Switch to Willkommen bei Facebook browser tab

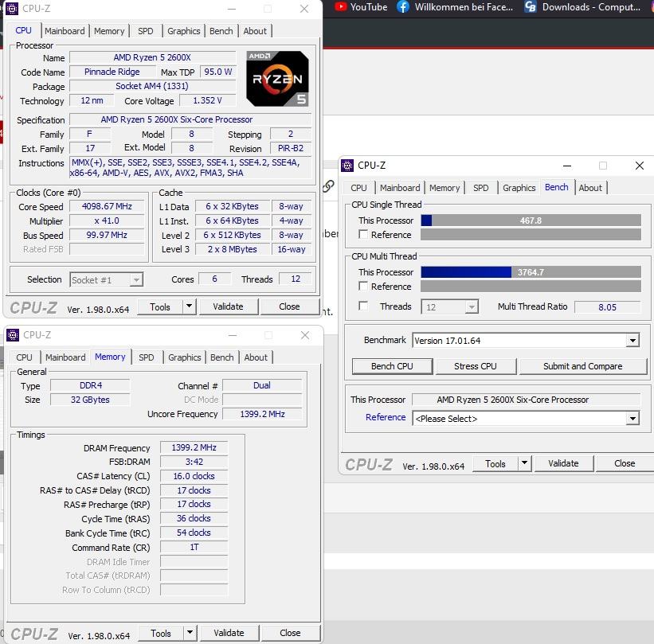(x=455, y=6)
